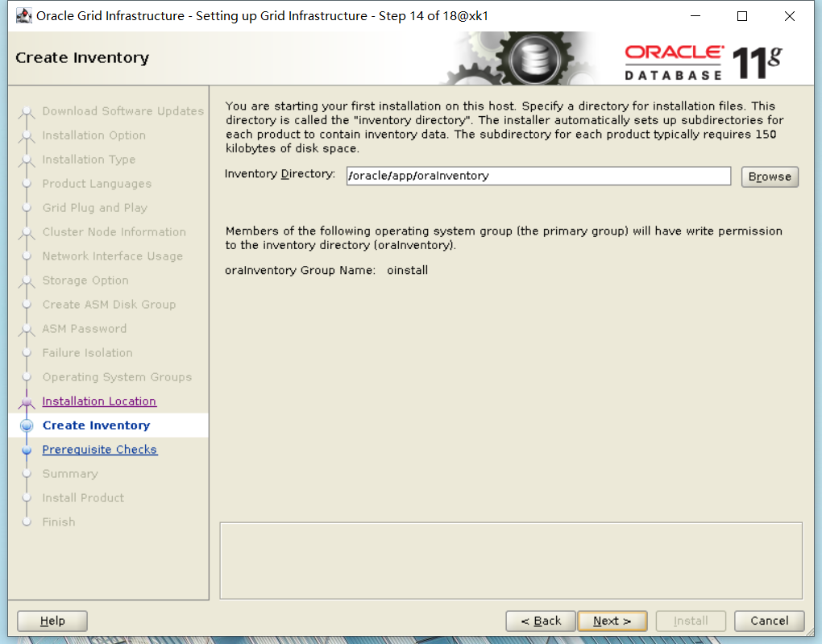Maximize the installer window

coord(742,16)
